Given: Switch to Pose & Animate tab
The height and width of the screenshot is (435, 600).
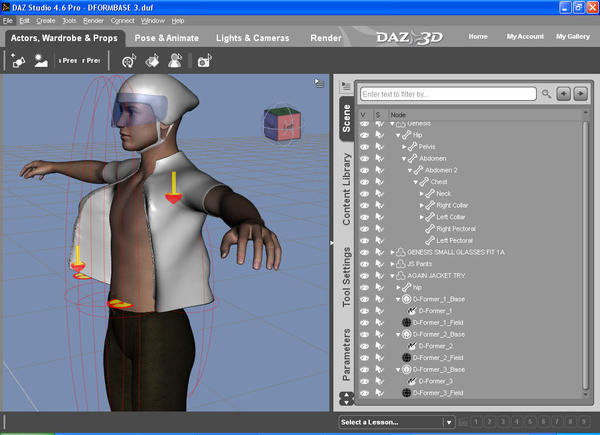Looking at the screenshot, I should (x=166, y=38).
